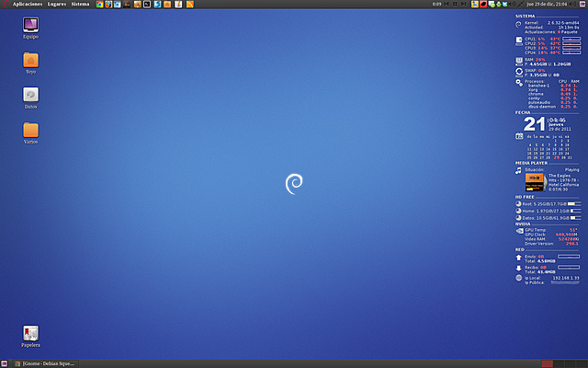Click the orange folder launcher in top panel

167,4
